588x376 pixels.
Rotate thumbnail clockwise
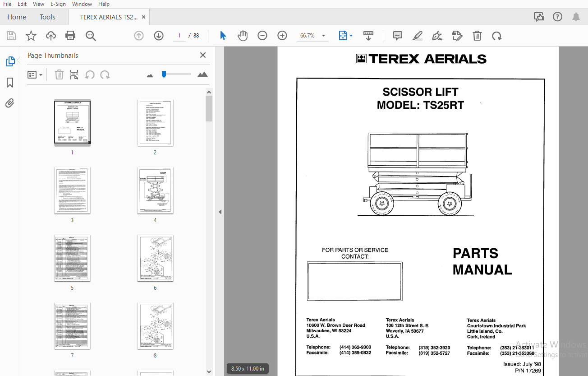tap(105, 75)
